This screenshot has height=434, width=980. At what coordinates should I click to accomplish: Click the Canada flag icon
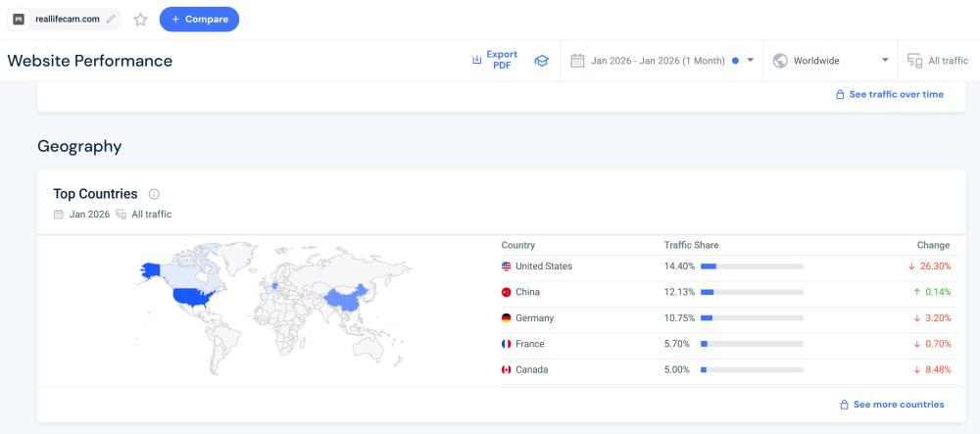507,370
